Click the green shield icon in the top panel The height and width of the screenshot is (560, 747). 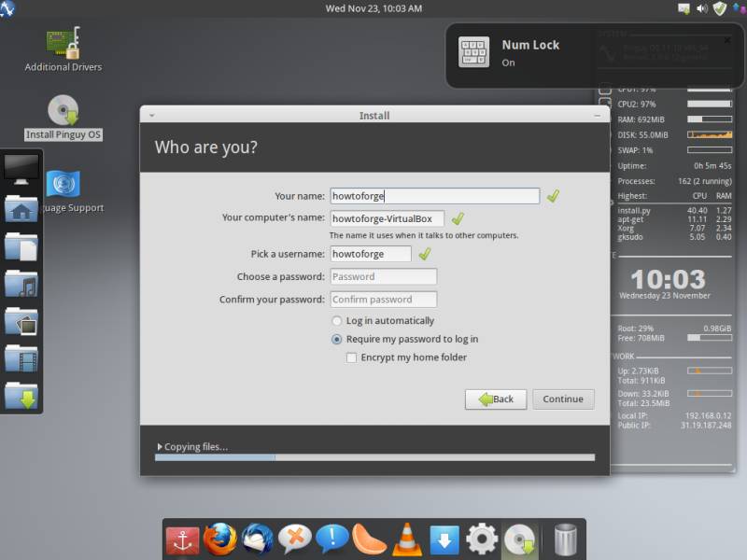pyautogui.click(x=719, y=8)
